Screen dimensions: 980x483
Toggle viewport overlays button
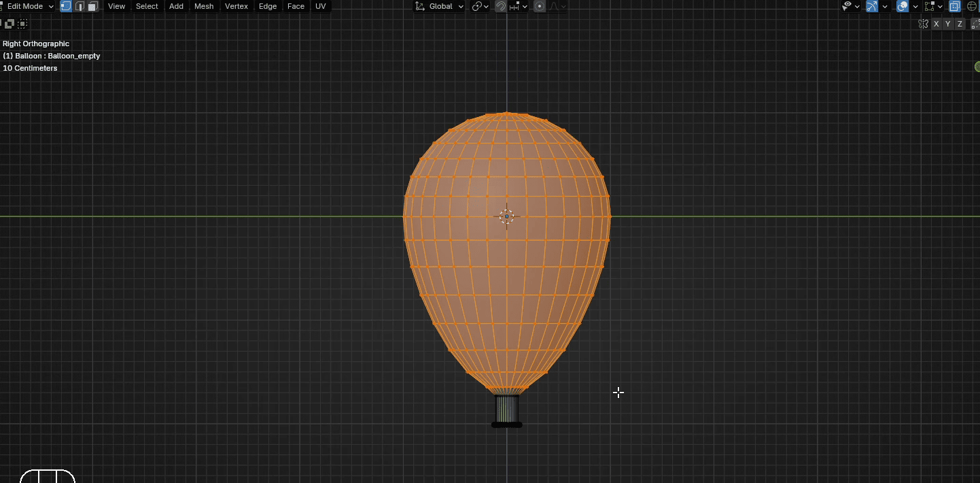click(903, 6)
